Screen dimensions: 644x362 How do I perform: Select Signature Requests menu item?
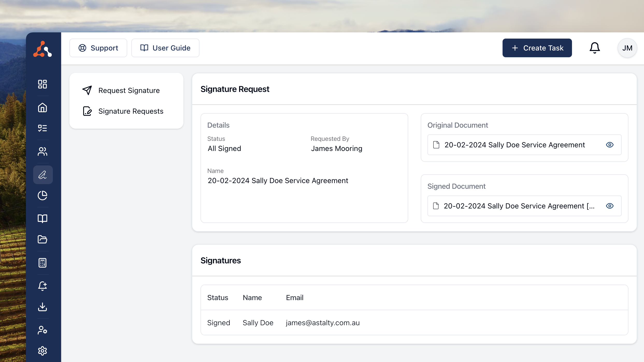coord(131,111)
